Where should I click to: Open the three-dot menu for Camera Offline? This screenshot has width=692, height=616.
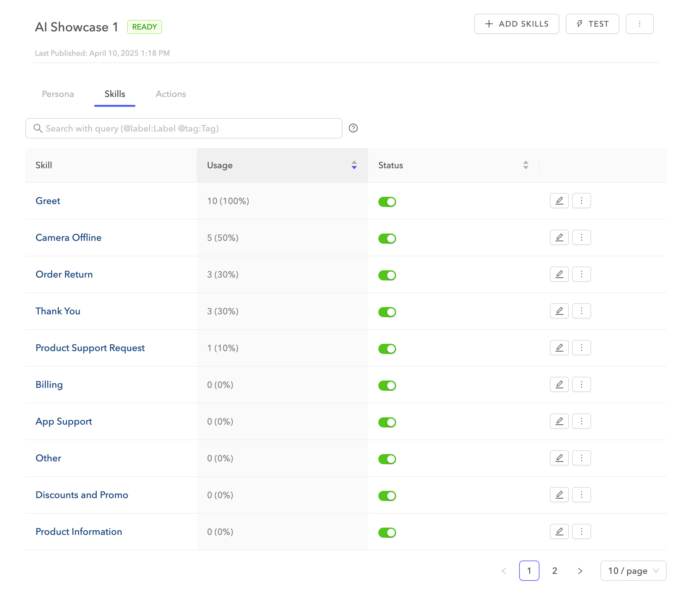tap(581, 238)
